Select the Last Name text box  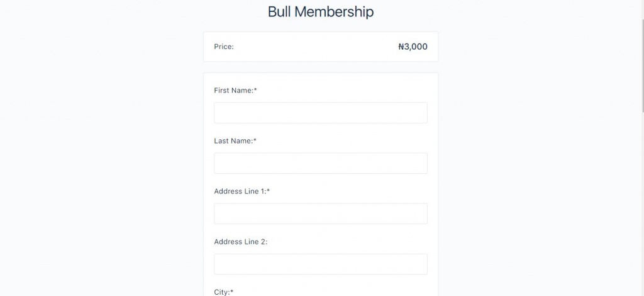point(320,163)
